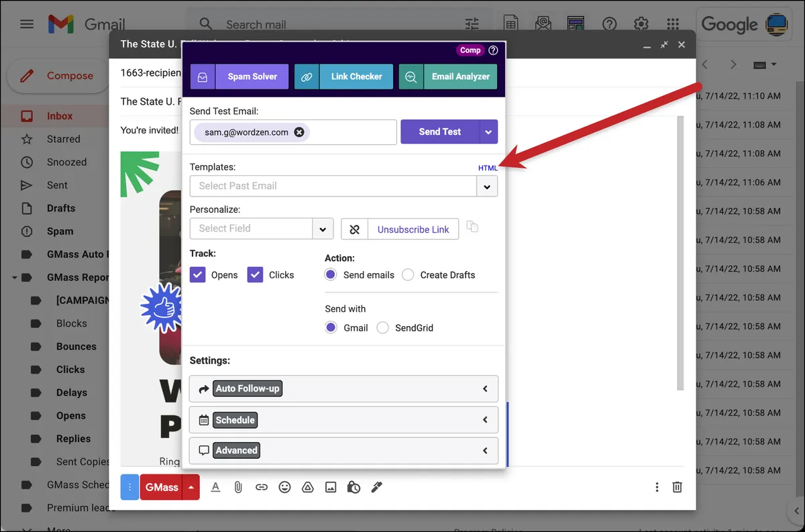Select Create Drafts radio option
805x532 pixels.
(x=408, y=274)
